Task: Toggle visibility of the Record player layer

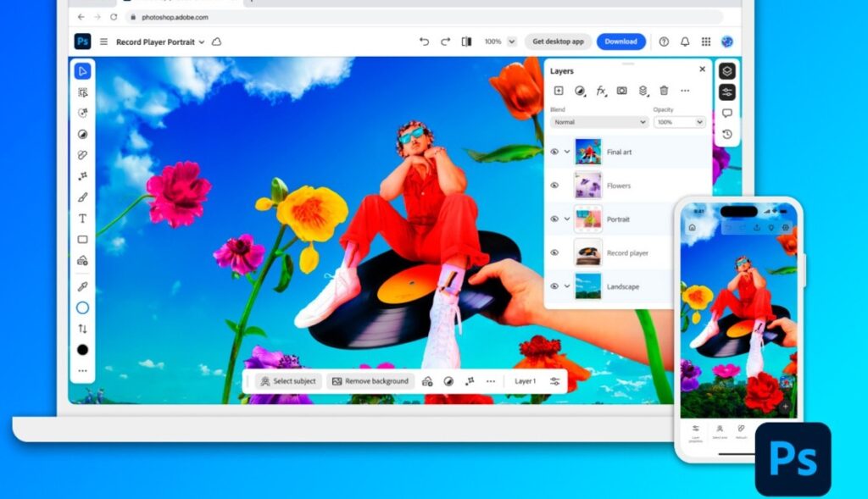Action: (x=556, y=252)
